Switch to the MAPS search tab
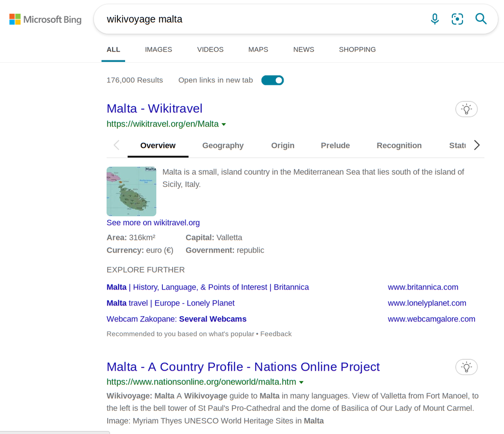The height and width of the screenshot is (434, 504). [x=258, y=49]
